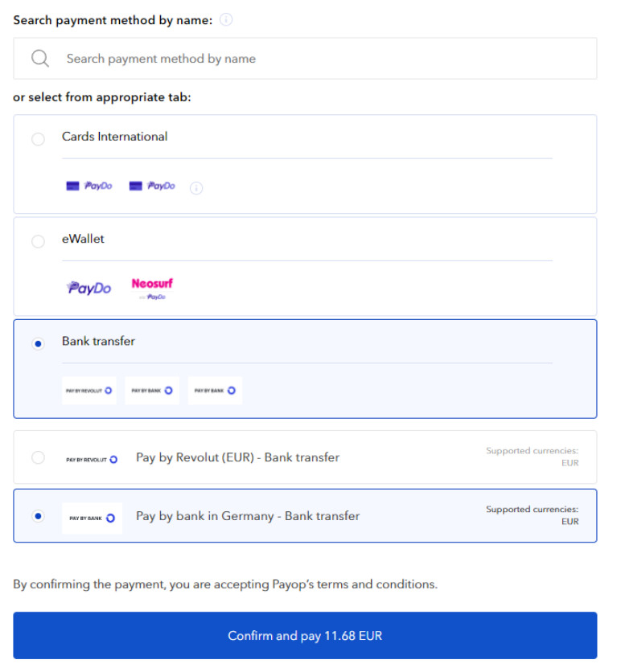Screen dimensions: 617x672
Task: Click the Pay by Revolut tile in Bank transfer
Action: pos(89,391)
